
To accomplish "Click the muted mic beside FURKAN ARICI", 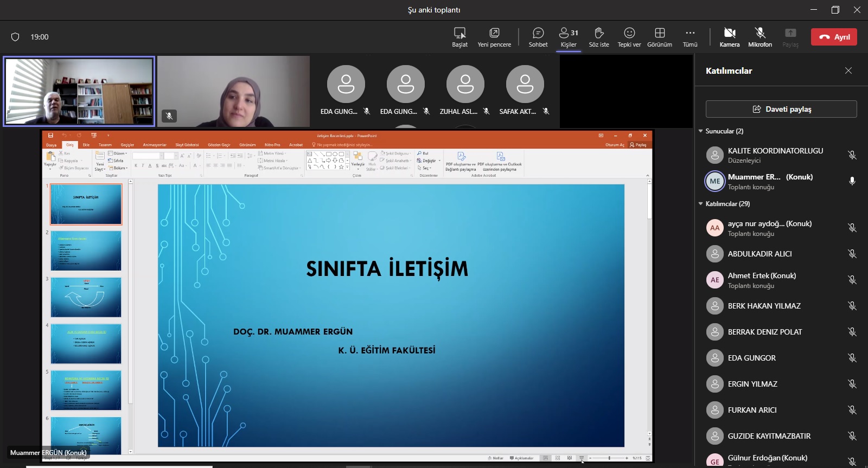I will 852,410.
